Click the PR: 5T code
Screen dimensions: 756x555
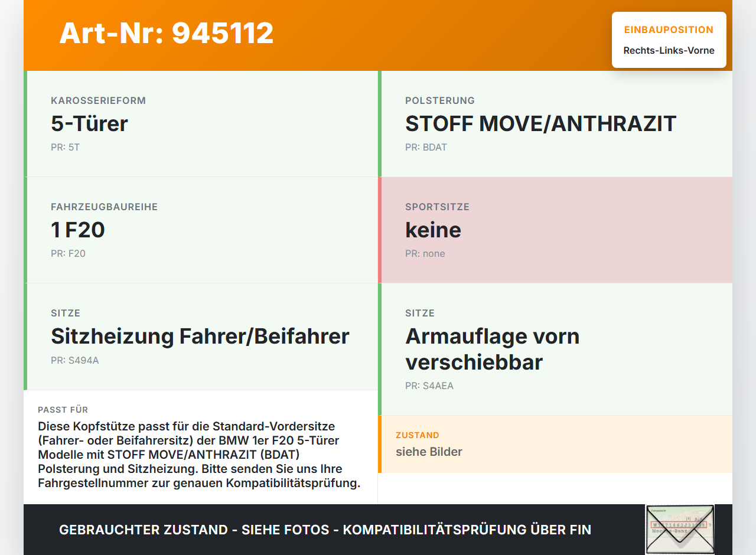pos(65,147)
